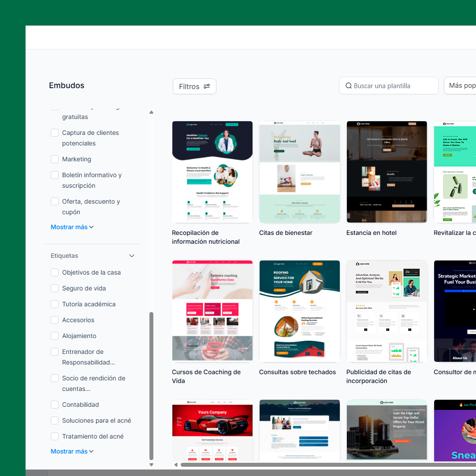Check Entrenador de Responsabilidad tag
The height and width of the screenshot is (476, 476).
[55, 352]
